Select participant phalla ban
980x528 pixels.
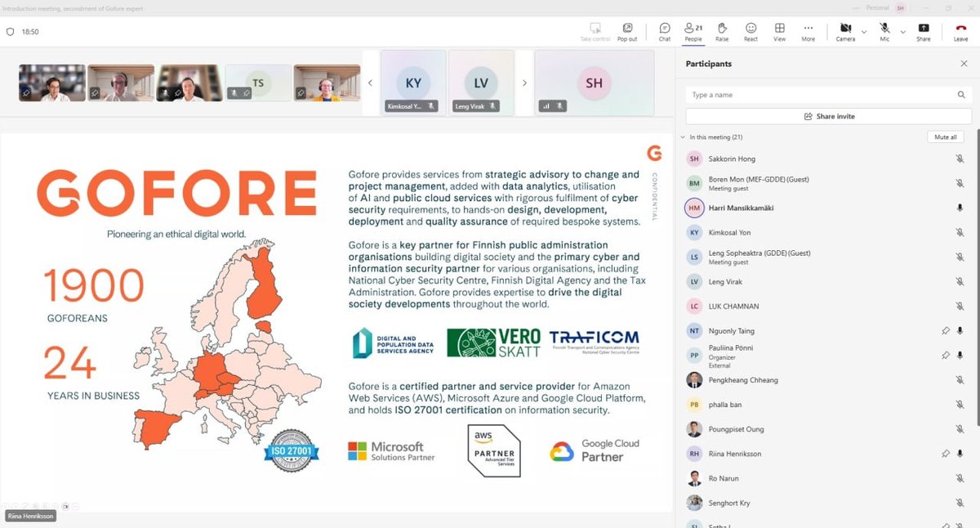pyautogui.click(x=825, y=405)
